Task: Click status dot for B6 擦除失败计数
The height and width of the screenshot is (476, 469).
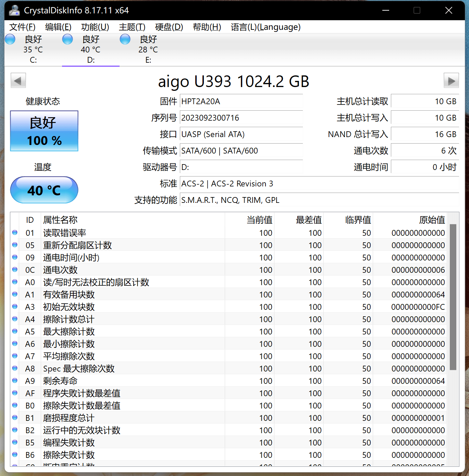Action: click(15, 454)
